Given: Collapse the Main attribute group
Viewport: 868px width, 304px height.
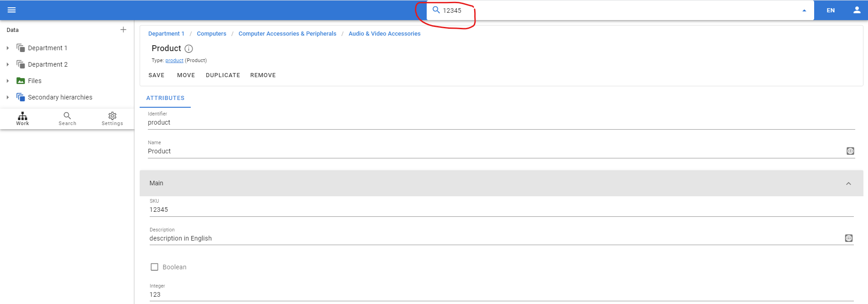Looking at the screenshot, I should pos(848,183).
